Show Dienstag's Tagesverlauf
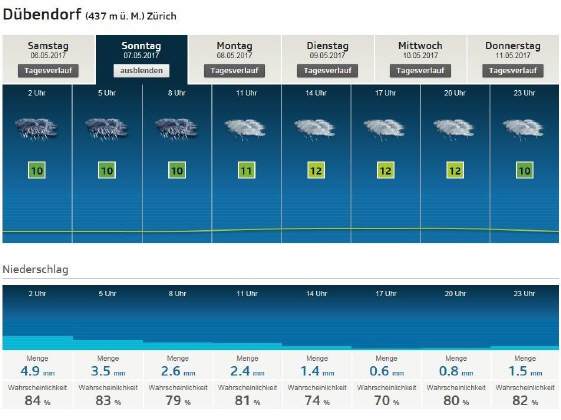The image size is (561, 420). pyautogui.click(x=327, y=70)
